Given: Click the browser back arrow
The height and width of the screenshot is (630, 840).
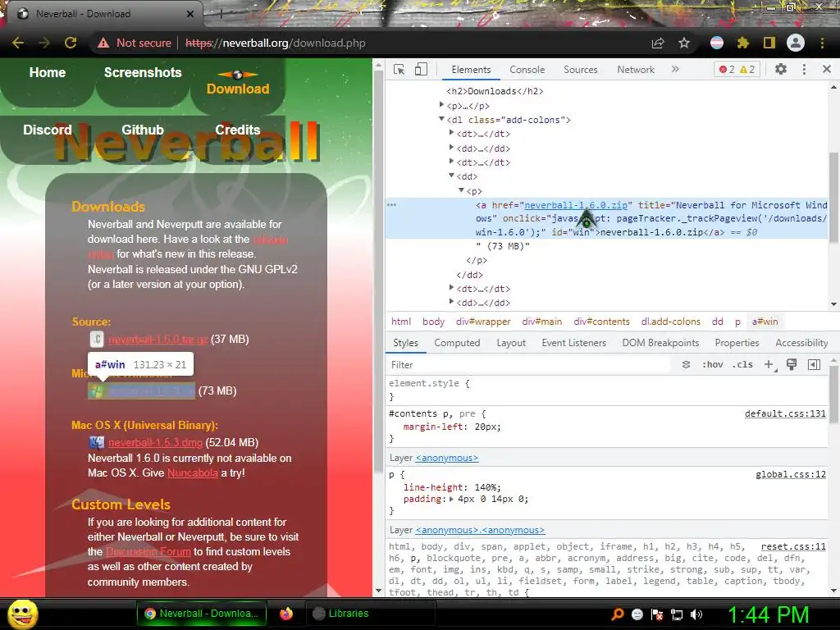Looking at the screenshot, I should (18, 43).
